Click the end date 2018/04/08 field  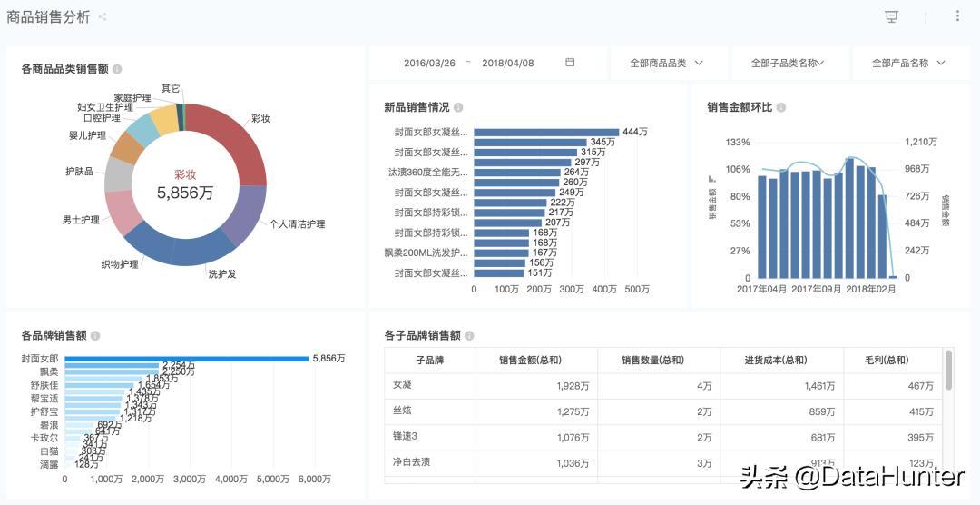click(507, 64)
